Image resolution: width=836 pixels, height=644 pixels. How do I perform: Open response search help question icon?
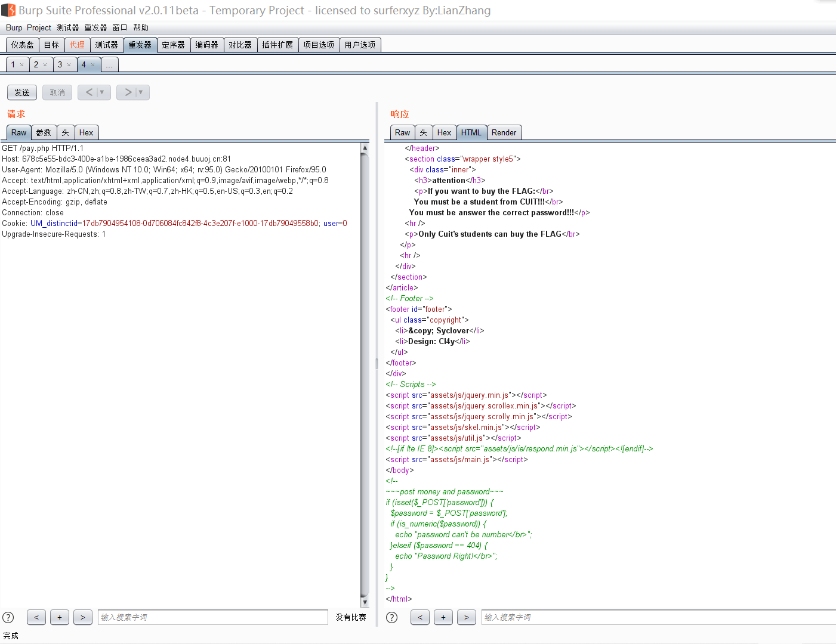pos(392,617)
